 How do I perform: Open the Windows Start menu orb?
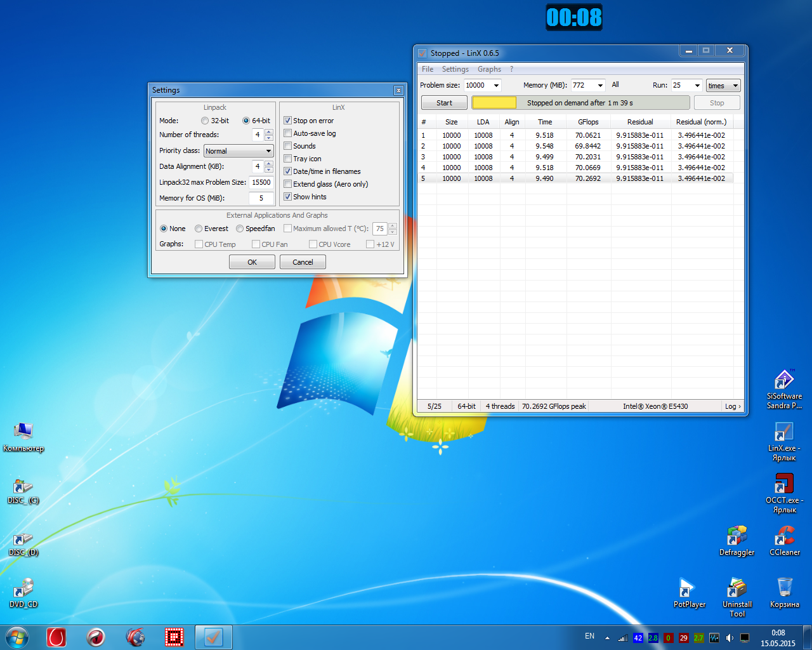[x=17, y=637]
